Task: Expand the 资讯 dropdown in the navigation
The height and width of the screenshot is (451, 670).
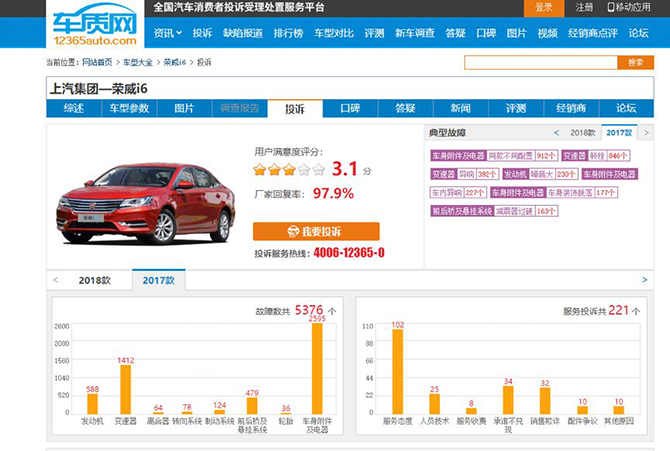Action: coord(168,33)
